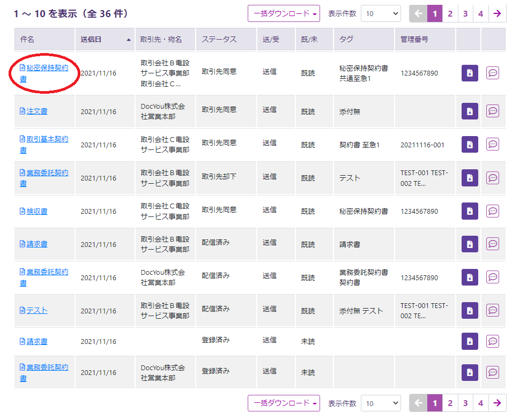
Task: Click the bottom previous-page arrow
Action: coord(418,403)
